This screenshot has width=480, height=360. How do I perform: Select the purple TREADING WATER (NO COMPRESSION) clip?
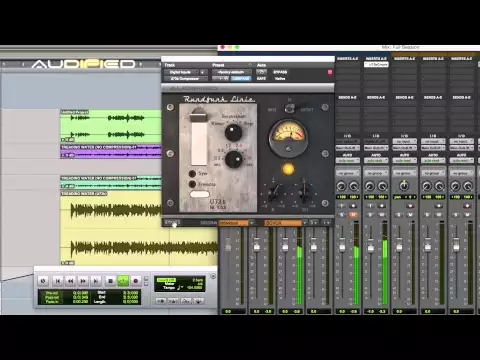[x=110, y=151]
